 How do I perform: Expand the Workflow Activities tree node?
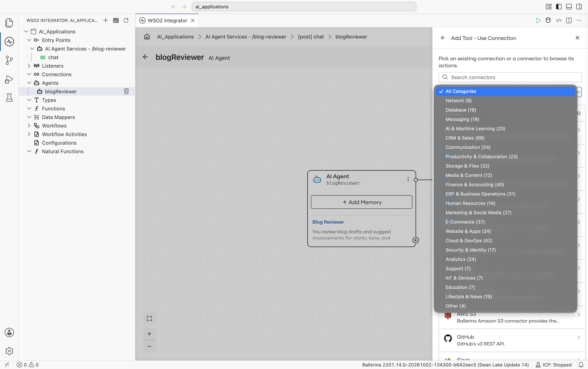[29, 134]
